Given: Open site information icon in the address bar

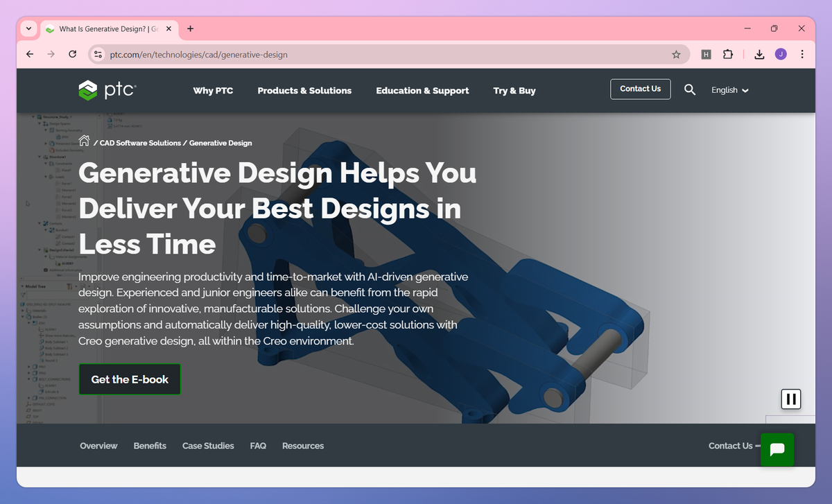Looking at the screenshot, I should click(98, 53).
